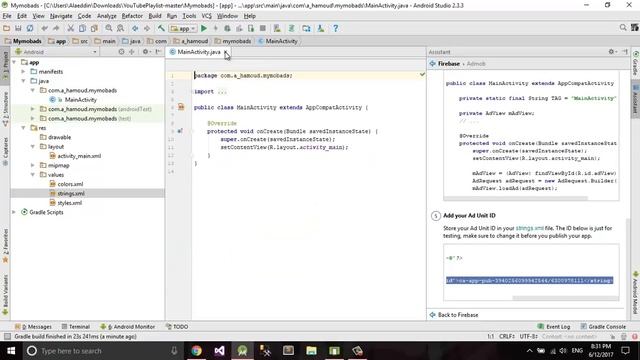Click the Search Everywhere magnifier icon
Viewport: 640px width, 360px height.
[623, 27]
